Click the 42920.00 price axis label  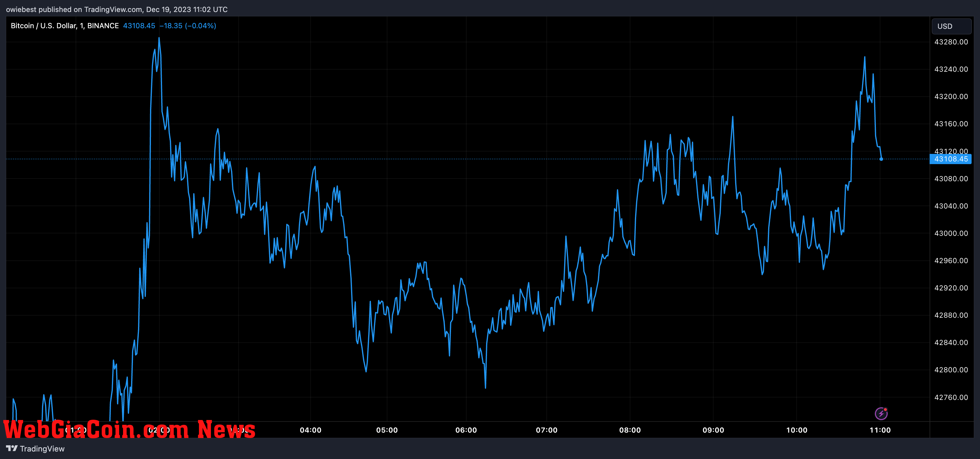[951, 288]
